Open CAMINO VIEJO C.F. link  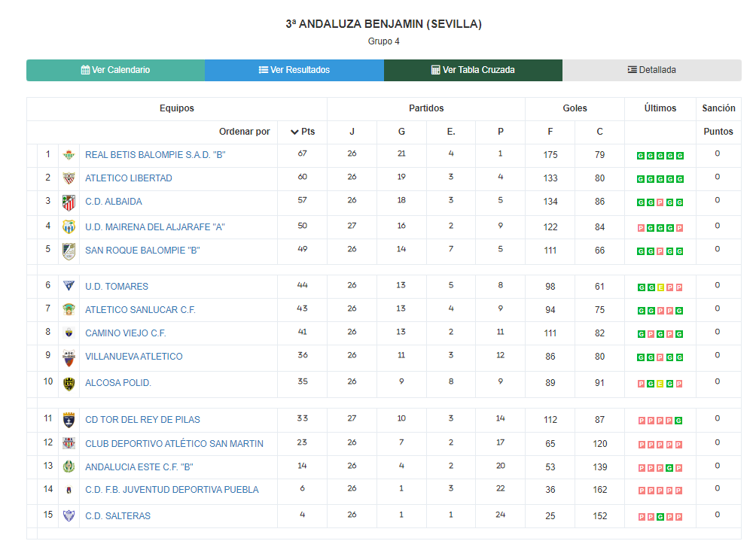coord(125,333)
